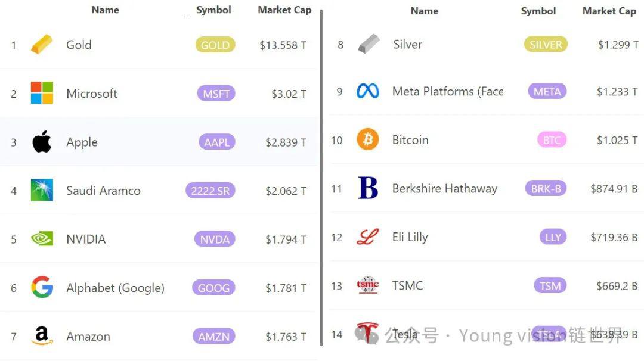Click the Bitcoin logo icon
The height and width of the screenshot is (361, 644).
[367, 139]
